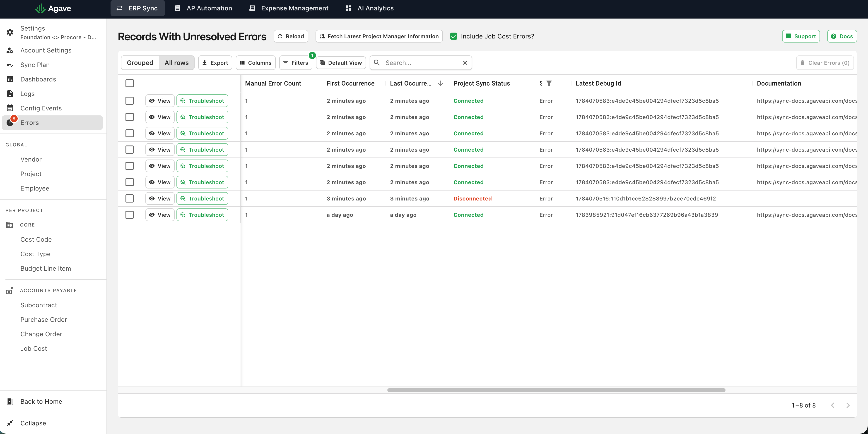This screenshot has width=868, height=434.
Task: Open Support chat button
Action: click(800, 36)
